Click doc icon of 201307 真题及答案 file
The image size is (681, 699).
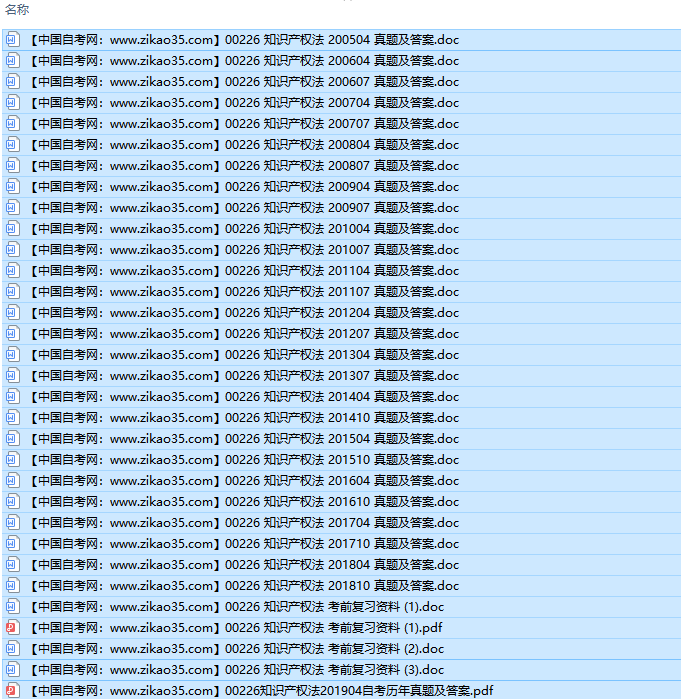tap(12, 376)
